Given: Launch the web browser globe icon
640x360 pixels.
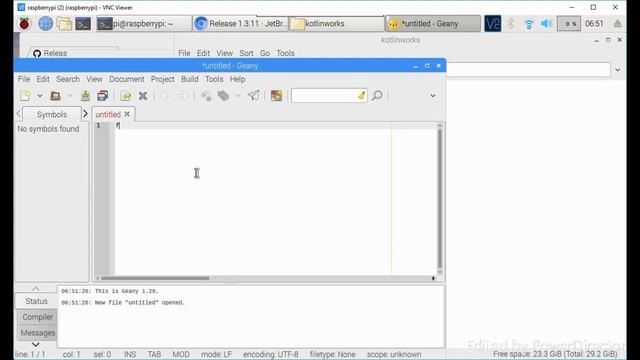Looking at the screenshot, I should [x=45, y=24].
